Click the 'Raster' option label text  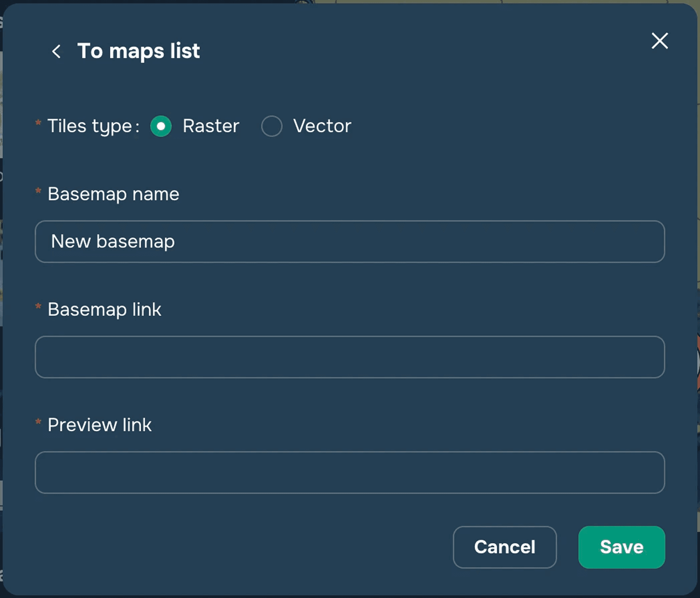click(211, 126)
